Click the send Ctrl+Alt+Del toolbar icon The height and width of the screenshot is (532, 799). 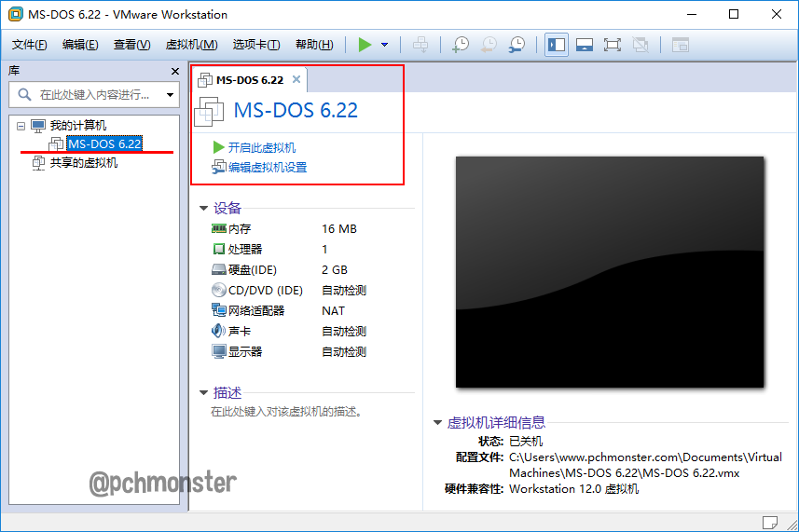[x=420, y=45]
